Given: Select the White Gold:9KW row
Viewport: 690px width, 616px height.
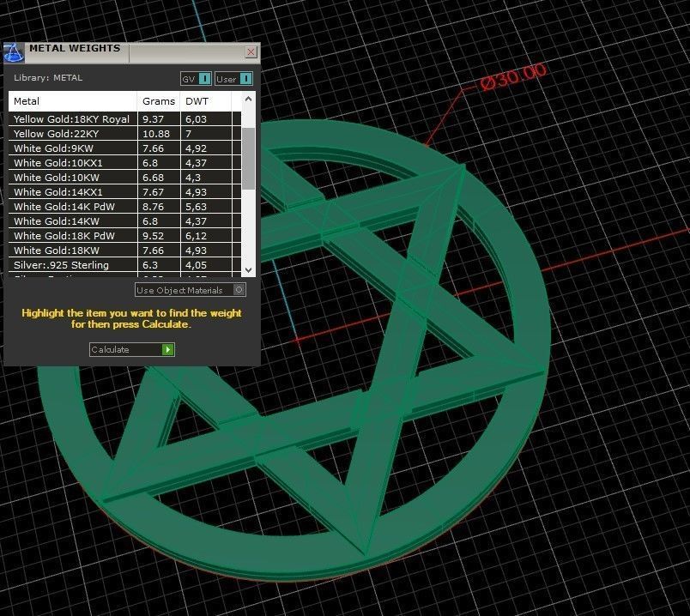Looking at the screenshot, I should coord(124,148).
